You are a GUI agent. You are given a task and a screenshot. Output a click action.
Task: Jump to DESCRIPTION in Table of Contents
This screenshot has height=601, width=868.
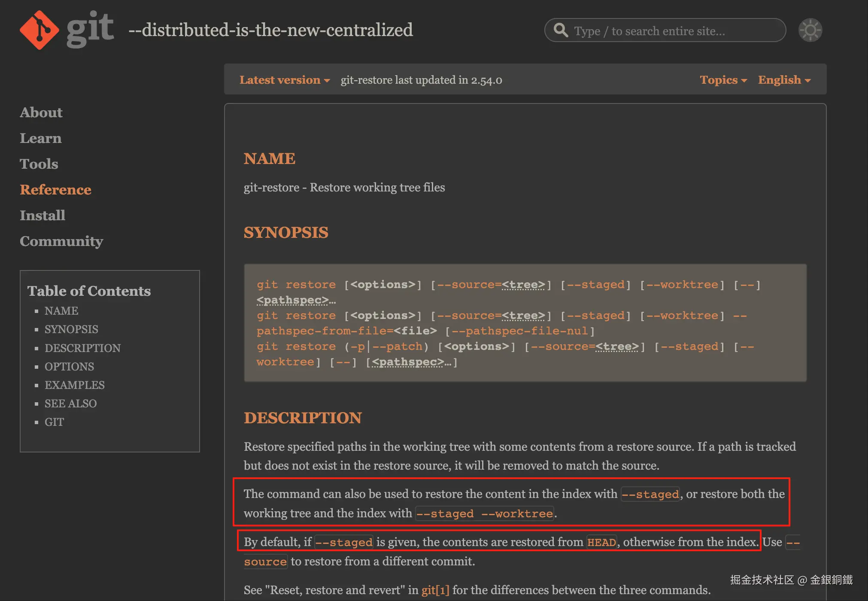[x=82, y=348]
